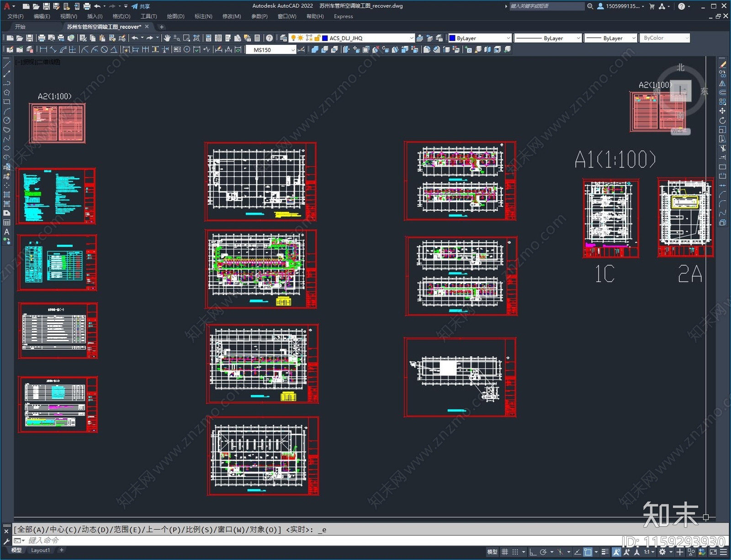The image size is (731, 560).
Task: Open the ByLayer color swatch selector
Action: point(479,38)
